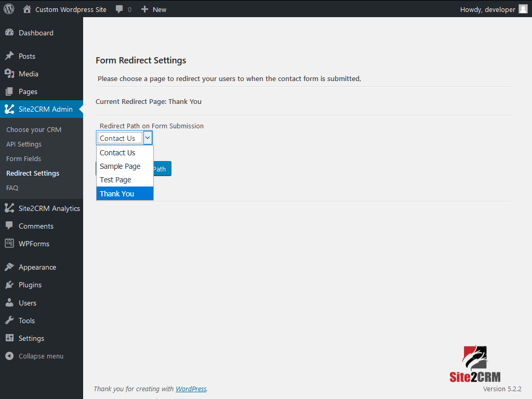Open Redirect Settings submenu item
This screenshot has width=532, height=399.
pyautogui.click(x=33, y=173)
